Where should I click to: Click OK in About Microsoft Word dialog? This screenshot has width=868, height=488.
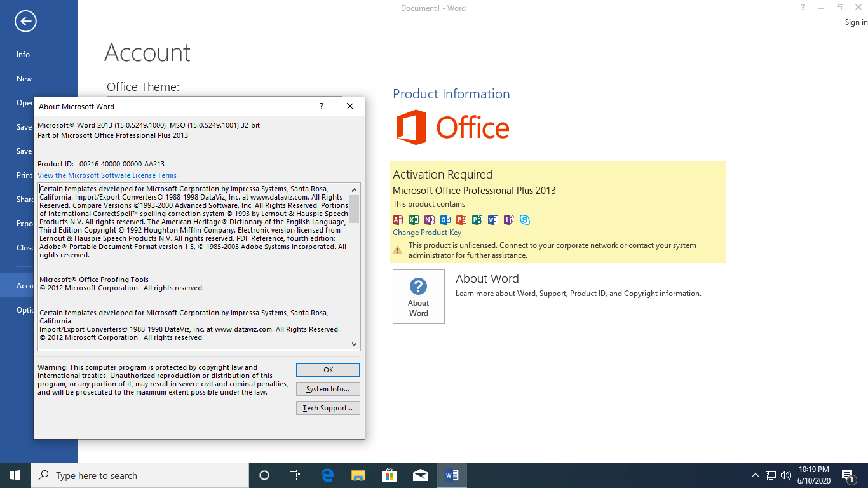pyautogui.click(x=328, y=370)
